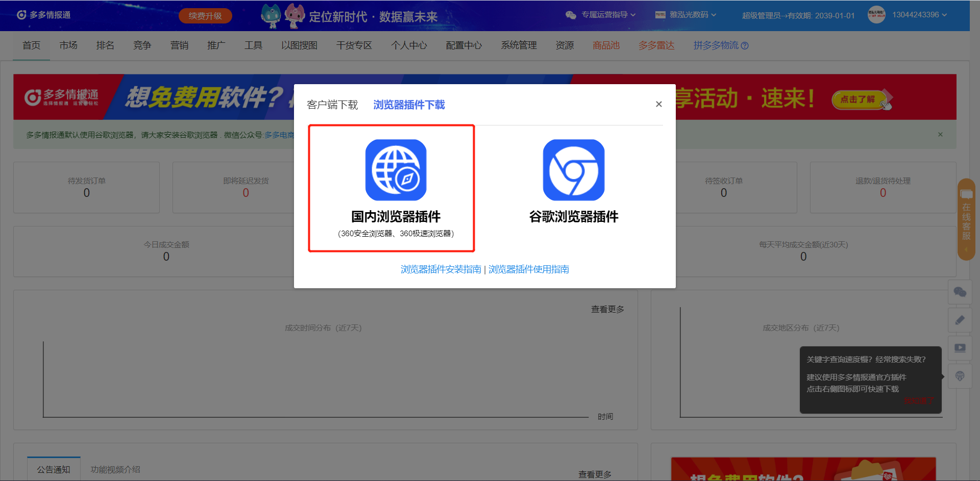Open 配置中心 menu item

464,45
